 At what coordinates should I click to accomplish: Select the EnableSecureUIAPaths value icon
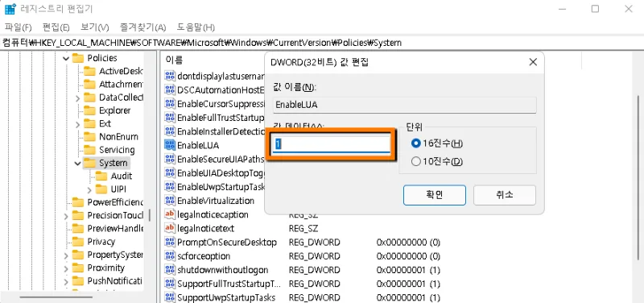click(170, 159)
